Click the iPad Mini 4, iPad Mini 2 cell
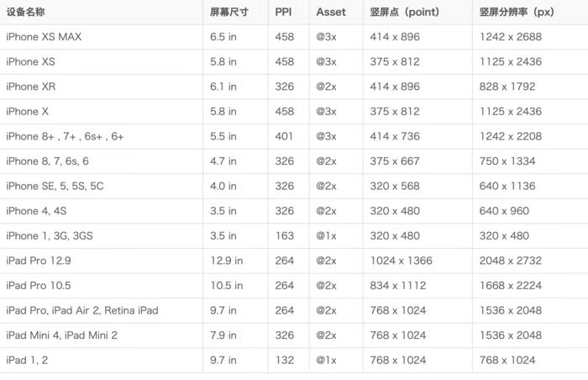 click(61, 335)
